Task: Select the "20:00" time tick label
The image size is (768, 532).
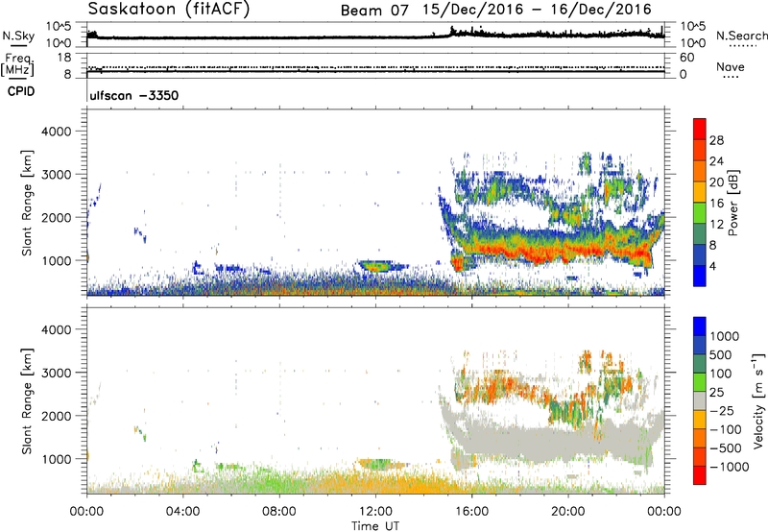Action: (567, 512)
